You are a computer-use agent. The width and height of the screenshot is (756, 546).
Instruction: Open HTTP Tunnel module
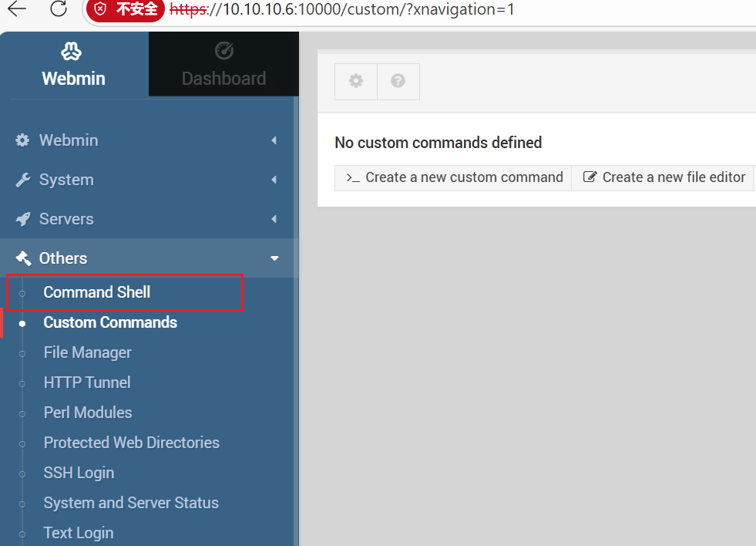pos(87,383)
